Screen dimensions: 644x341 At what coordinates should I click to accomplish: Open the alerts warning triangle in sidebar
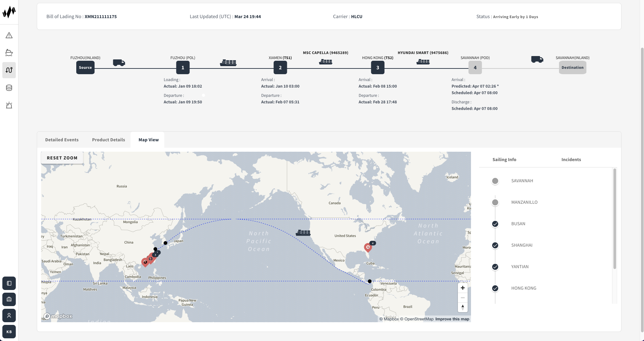coord(9,35)
